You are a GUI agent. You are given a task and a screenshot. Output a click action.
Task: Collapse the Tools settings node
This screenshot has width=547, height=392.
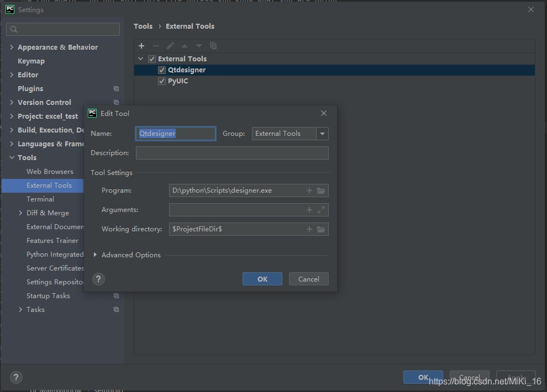click(x=12, y=158)
